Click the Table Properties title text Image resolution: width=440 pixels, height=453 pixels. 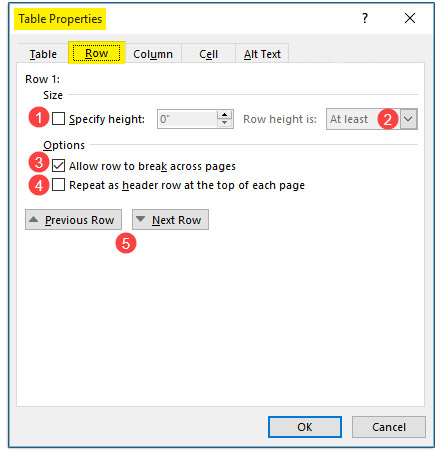pyautogui.click(x=60, y=19)
